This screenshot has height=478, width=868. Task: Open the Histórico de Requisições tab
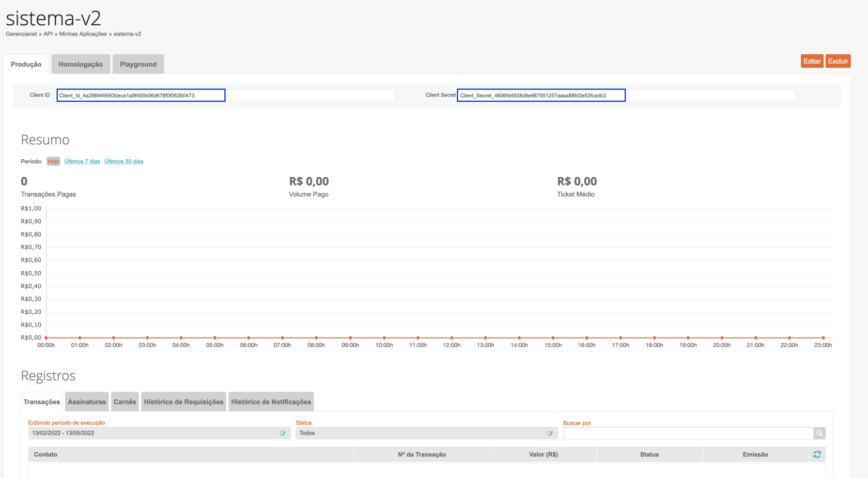(x=183, y=402)
